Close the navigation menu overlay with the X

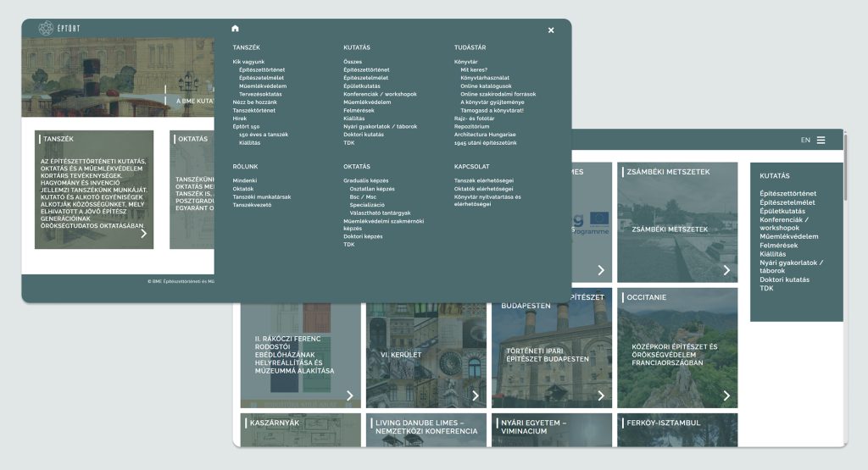point(551,30)
